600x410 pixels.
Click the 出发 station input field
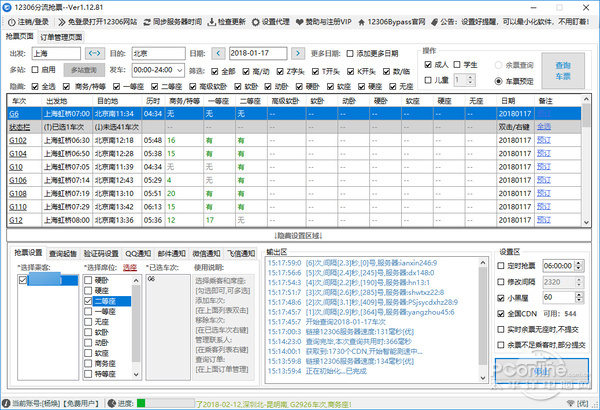[56, 53]
